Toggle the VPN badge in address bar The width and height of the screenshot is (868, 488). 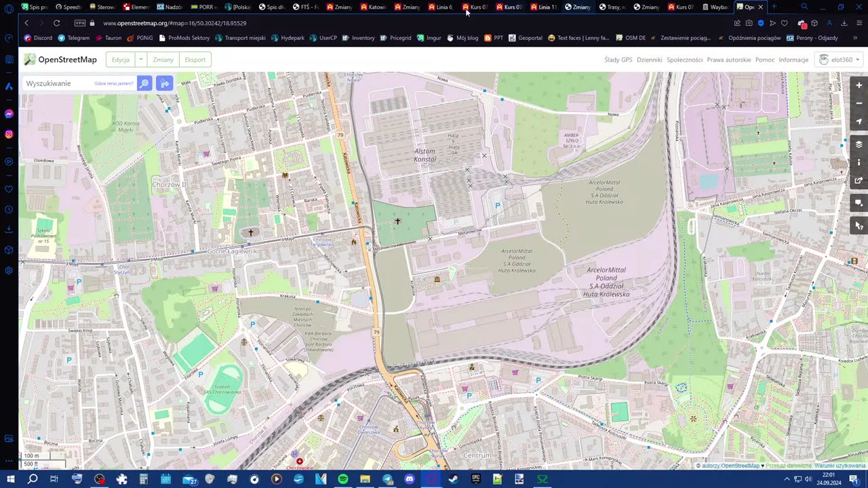click(x=80, y=23)
